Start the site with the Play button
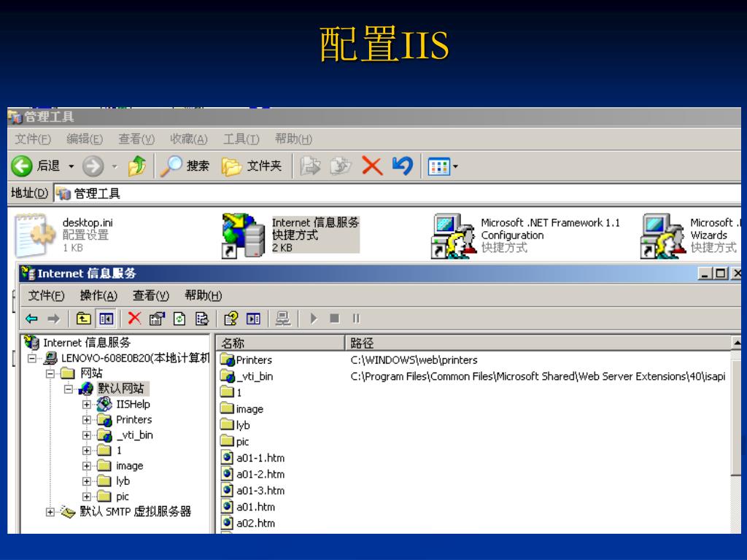Viewport: 747px width, 560px height. (x=314, y=318)
